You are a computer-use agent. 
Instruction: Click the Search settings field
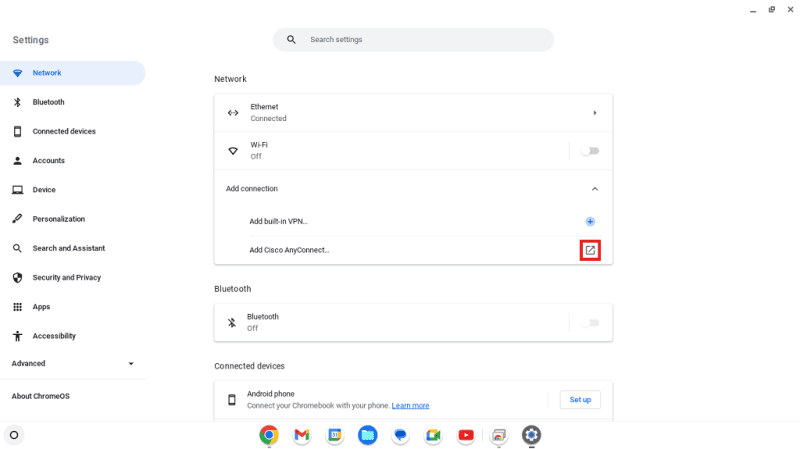coord(420,40)
